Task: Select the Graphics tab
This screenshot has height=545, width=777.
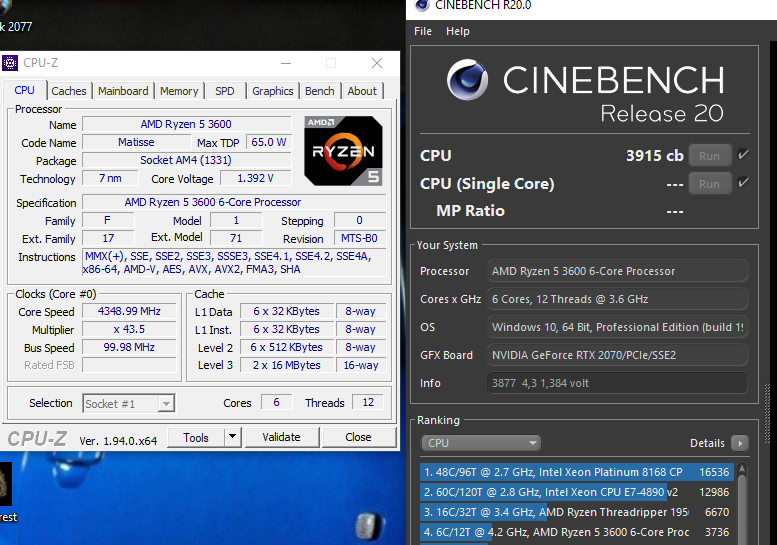Action: tap(273, 91)
